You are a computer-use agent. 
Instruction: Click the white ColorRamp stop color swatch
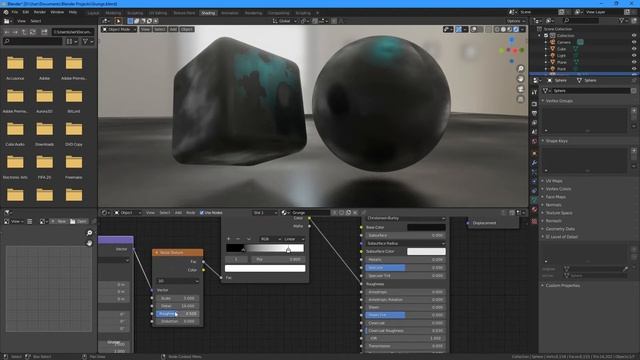click(265, 268)
